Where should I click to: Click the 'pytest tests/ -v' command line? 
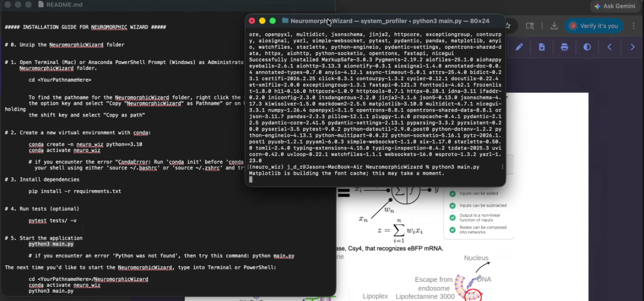53,221
